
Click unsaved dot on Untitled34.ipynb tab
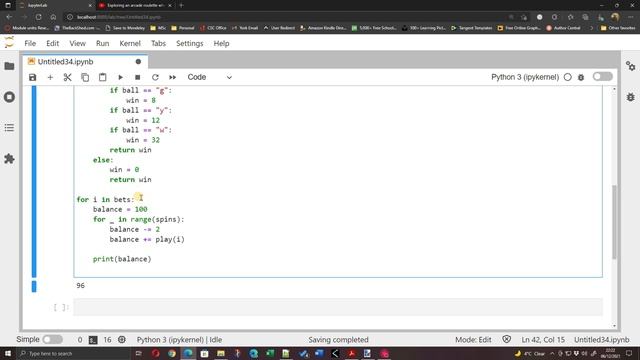click(x=138, y=62)
